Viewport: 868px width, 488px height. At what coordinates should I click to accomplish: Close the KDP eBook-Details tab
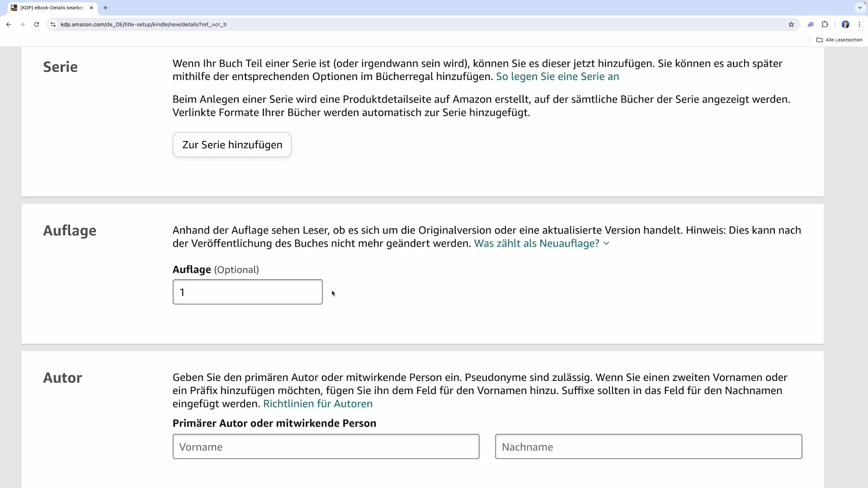coord(91,8)
